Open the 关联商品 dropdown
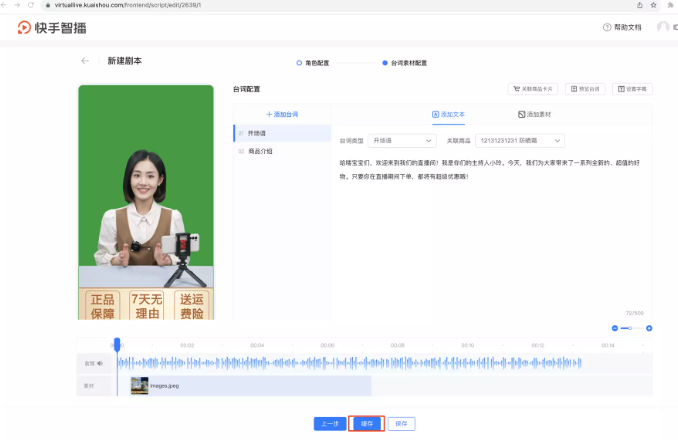Screen dimensions: 678x442 click(x=520, y=141)
